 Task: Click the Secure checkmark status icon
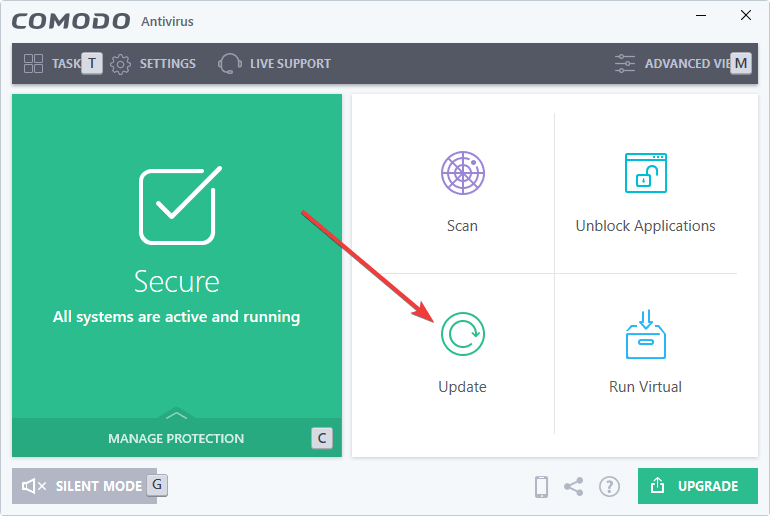point(180,205)
